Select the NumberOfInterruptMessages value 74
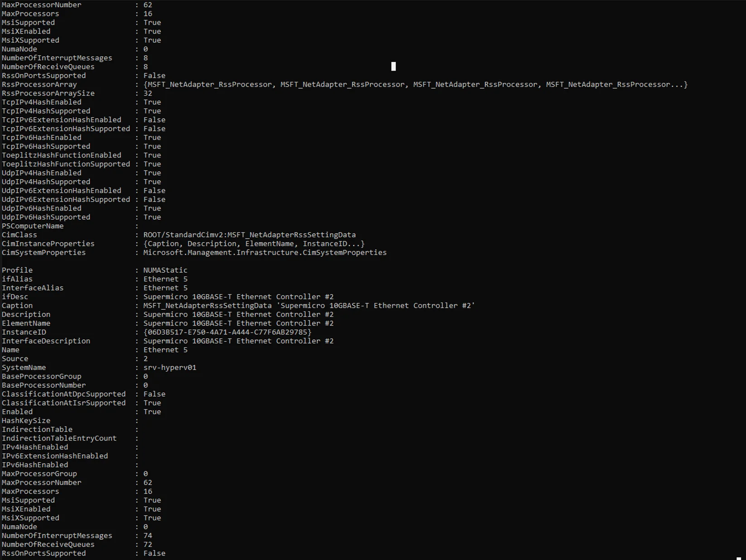The width and height of the screenshot is (746, 560). tap(148, 536)
